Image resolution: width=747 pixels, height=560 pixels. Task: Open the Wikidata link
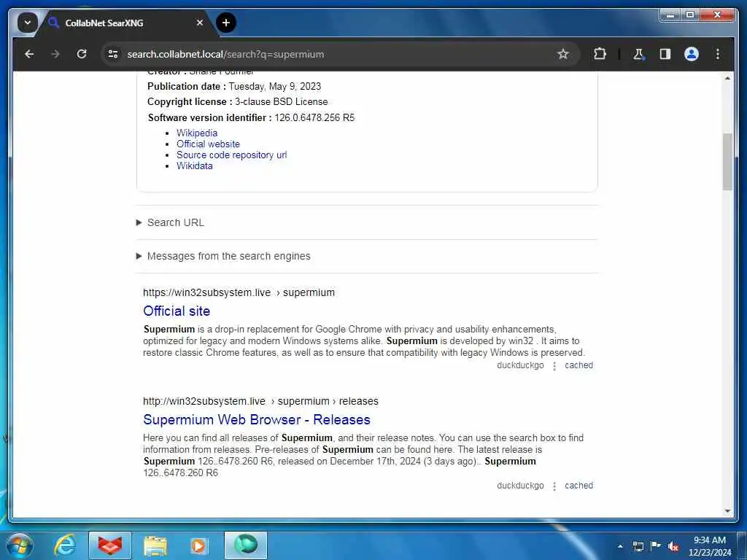(x=194, y=166)
